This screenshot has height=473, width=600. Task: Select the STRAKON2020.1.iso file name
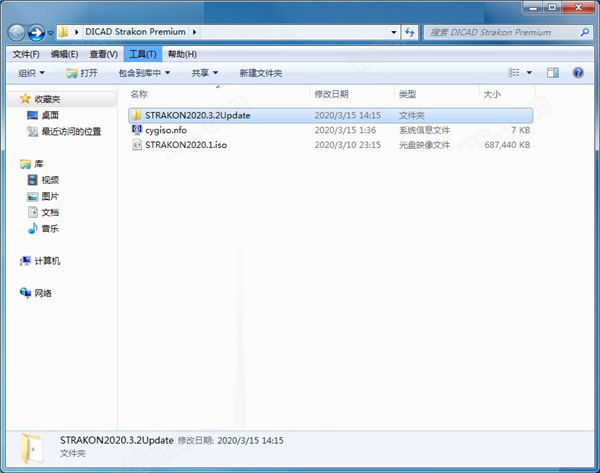186,145
